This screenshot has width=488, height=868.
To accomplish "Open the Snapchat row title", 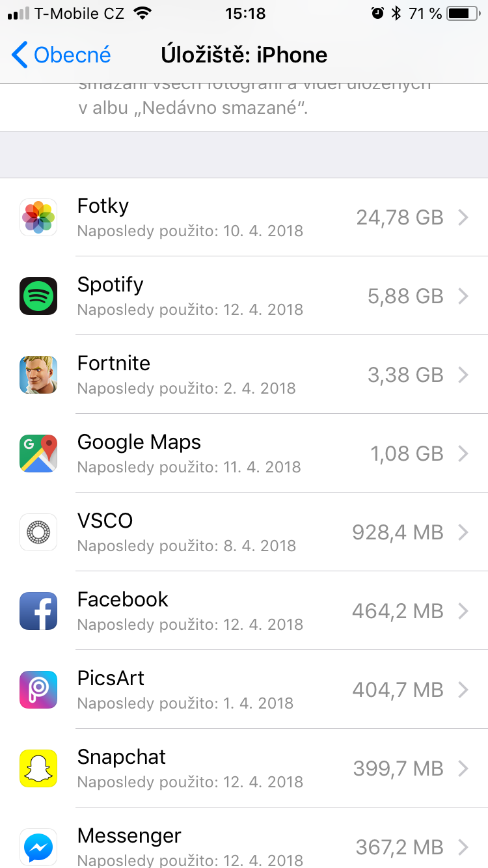I will 121,757.
